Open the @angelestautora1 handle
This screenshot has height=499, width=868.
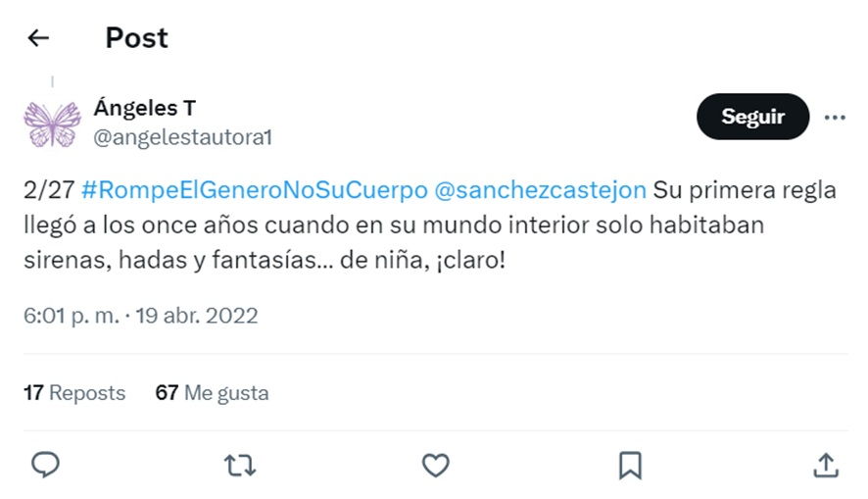pyautogui.click(x=182, y=137)
